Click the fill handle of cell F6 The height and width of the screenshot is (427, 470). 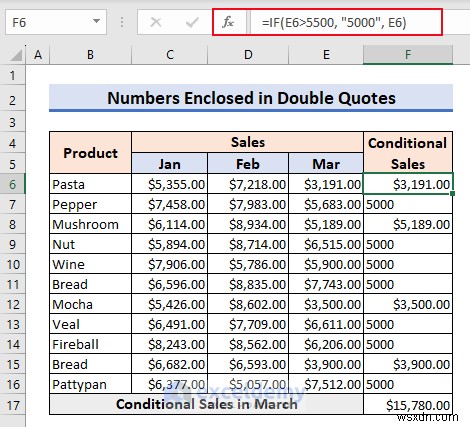point(452,193)
